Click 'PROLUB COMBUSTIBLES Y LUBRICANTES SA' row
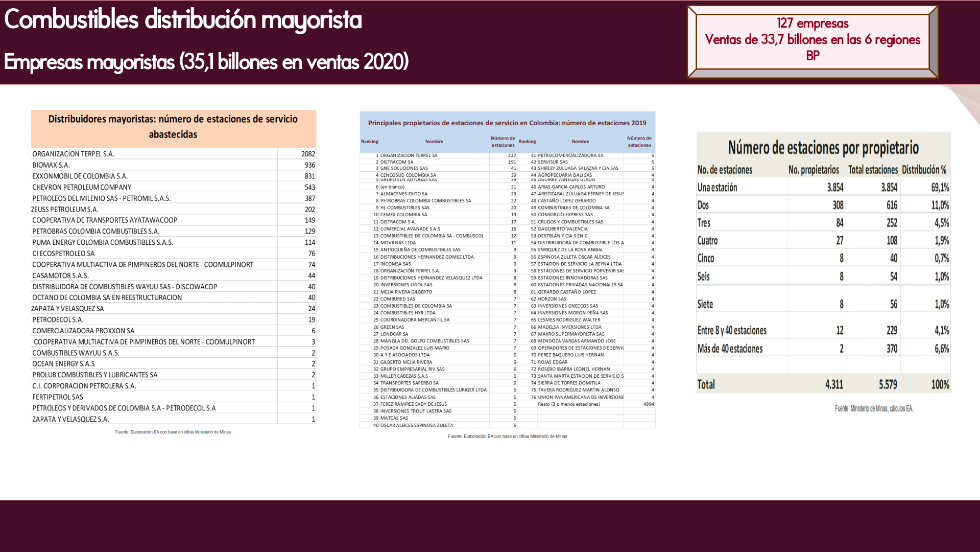 174,375
